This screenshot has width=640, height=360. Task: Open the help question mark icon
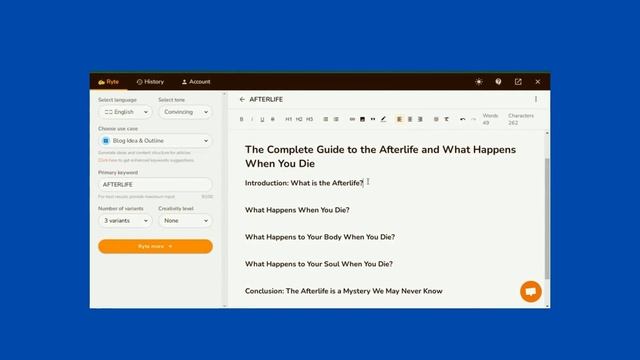(x=498, y=82)
